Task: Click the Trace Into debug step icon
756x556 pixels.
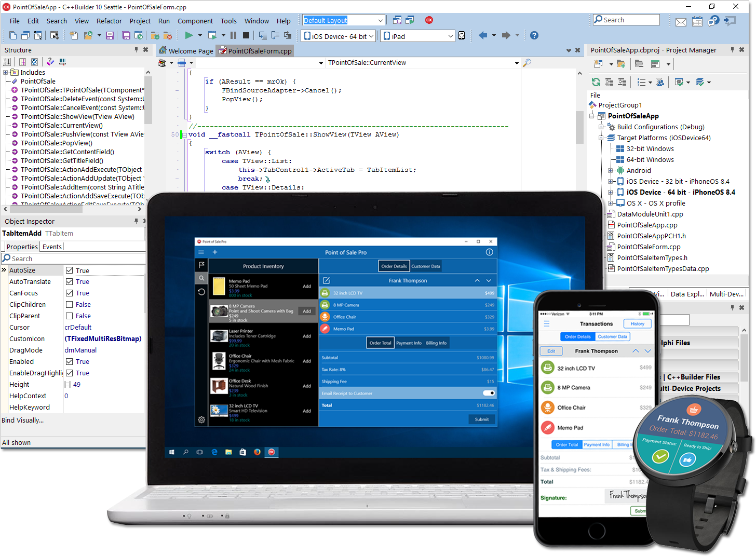Action: click(263, 35)
